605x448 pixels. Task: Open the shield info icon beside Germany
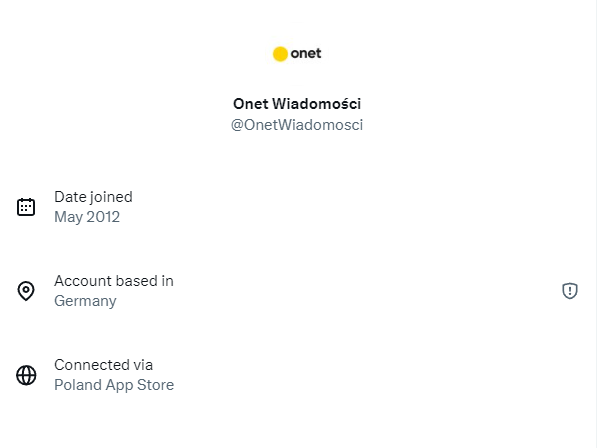pos(570,291)
